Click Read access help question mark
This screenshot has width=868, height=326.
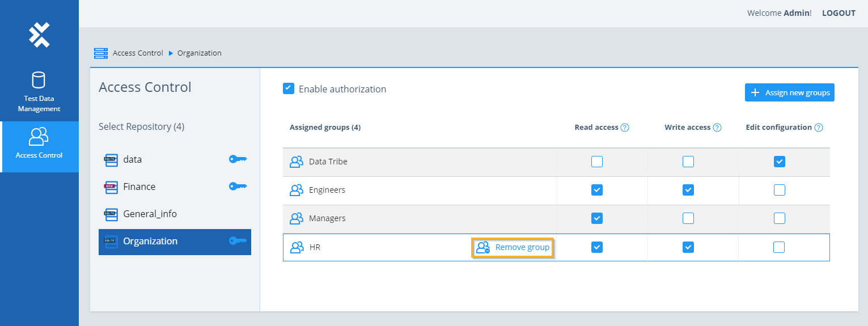point(625,128)
